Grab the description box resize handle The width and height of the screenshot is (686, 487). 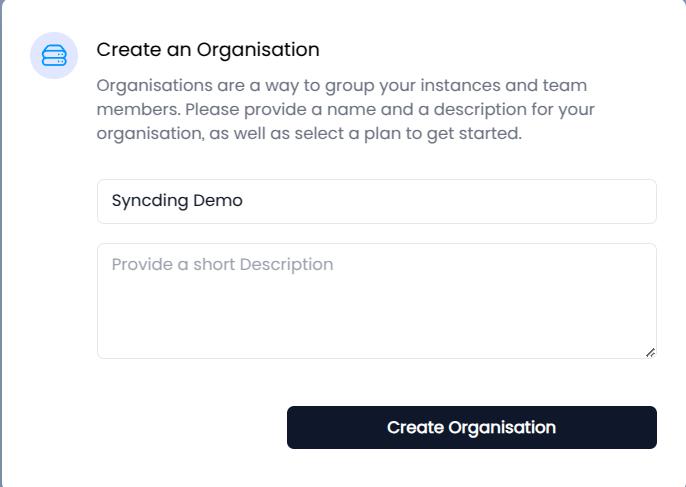pos(650,352)
